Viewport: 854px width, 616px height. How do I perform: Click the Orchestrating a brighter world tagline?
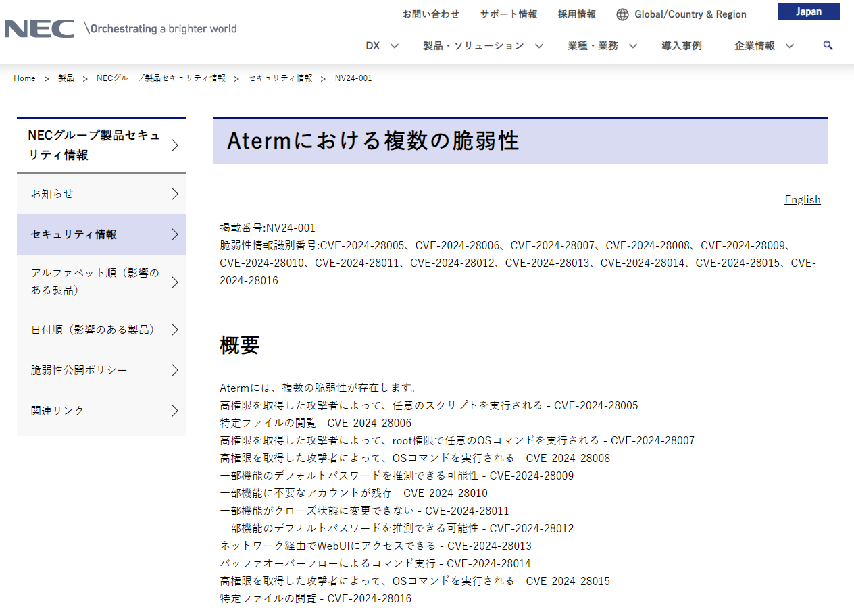[x=161, y=28]
